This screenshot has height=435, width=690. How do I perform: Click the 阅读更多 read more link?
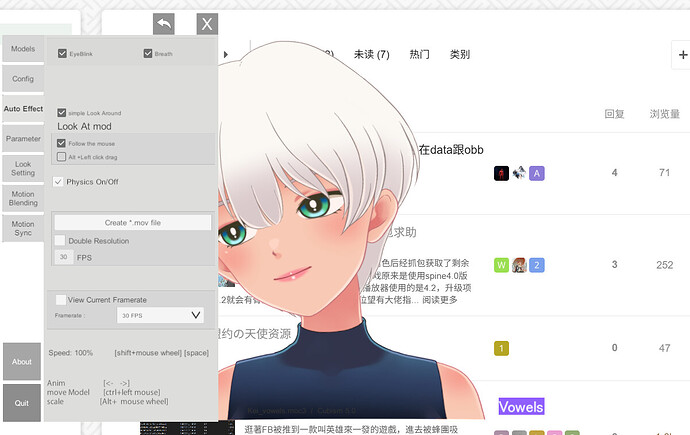coord(440,300)
